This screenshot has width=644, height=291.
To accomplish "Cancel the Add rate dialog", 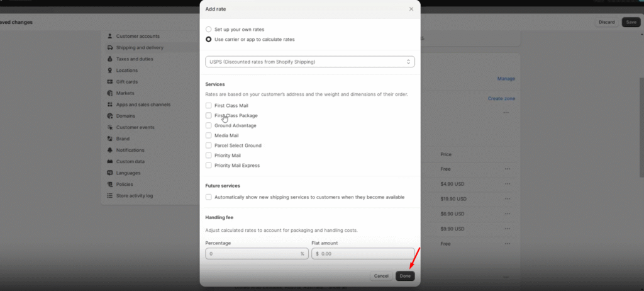I will coord(381,276).
